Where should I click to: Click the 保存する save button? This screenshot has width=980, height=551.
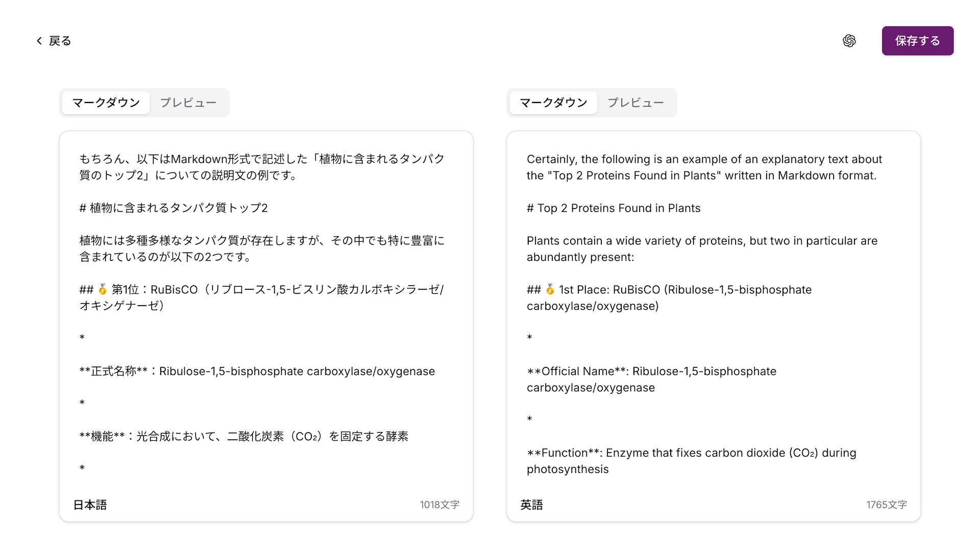tap(917, 41)
